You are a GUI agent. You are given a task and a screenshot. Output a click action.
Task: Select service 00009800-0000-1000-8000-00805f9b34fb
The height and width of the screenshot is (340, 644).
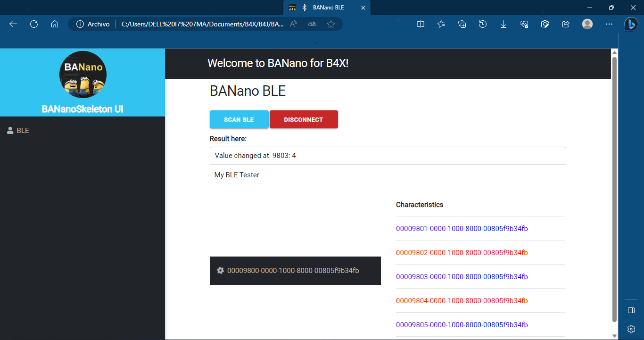[x=295, y=271]
